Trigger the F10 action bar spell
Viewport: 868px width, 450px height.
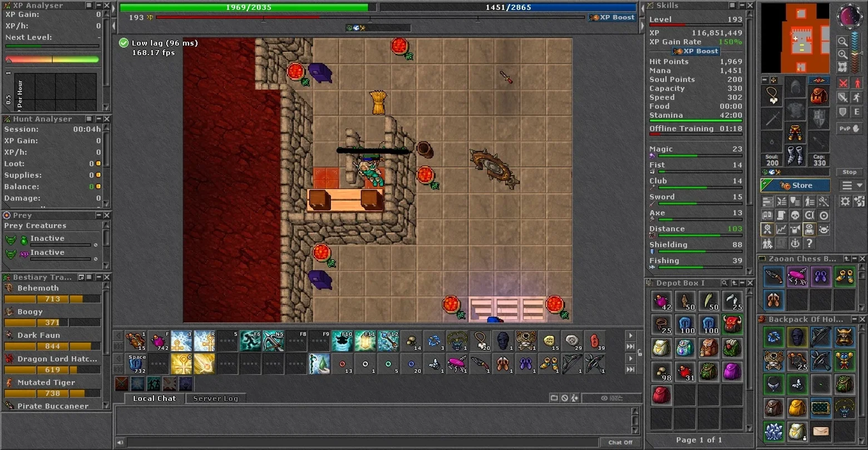342,340
